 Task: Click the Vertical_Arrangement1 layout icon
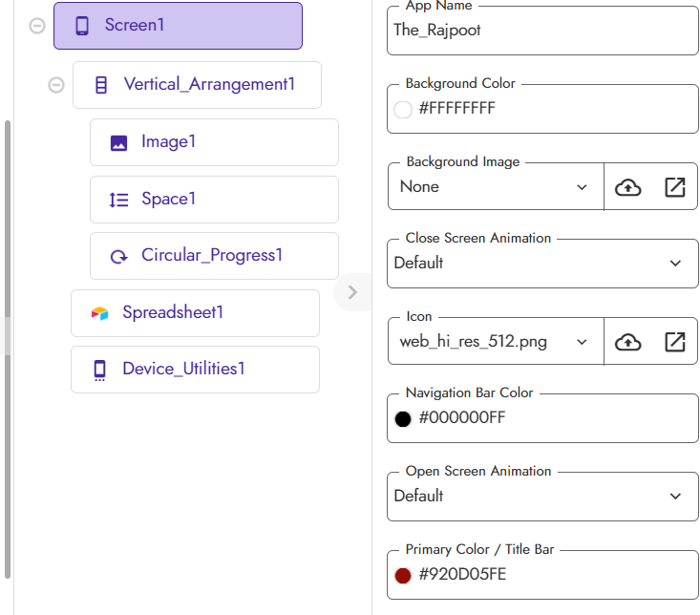(101, 85)
